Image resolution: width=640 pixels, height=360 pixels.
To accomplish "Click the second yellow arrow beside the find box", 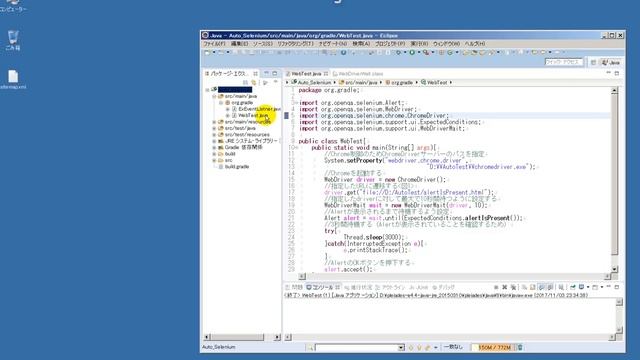I will click(x=419, y=348).
